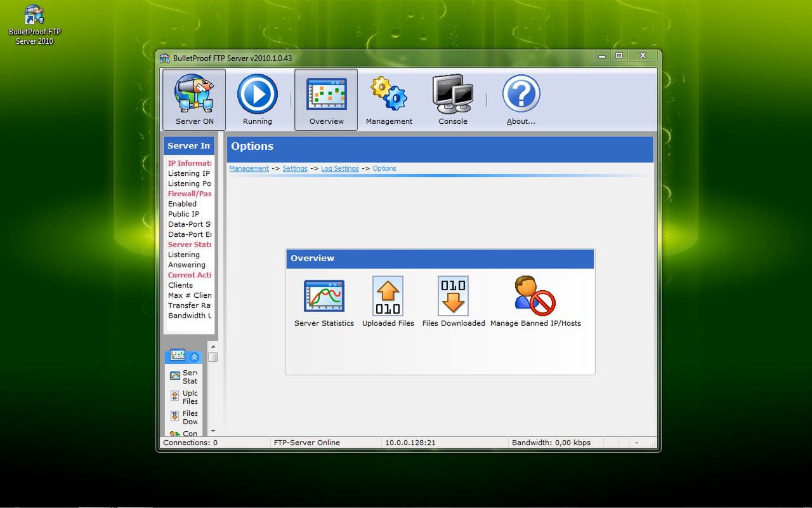Toggle the Server ON button
Viewport: 812px width, 508px height.
click(x=194, y=100)
